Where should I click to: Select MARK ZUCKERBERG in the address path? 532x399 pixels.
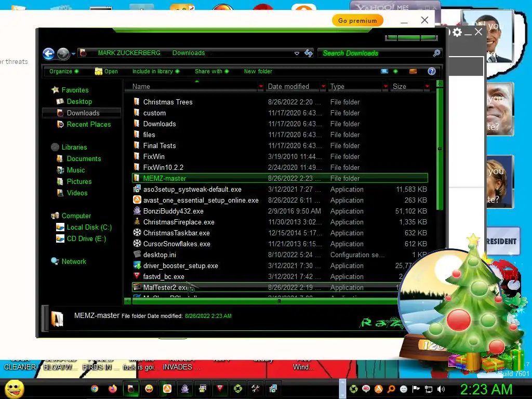(x=129, y=53)
